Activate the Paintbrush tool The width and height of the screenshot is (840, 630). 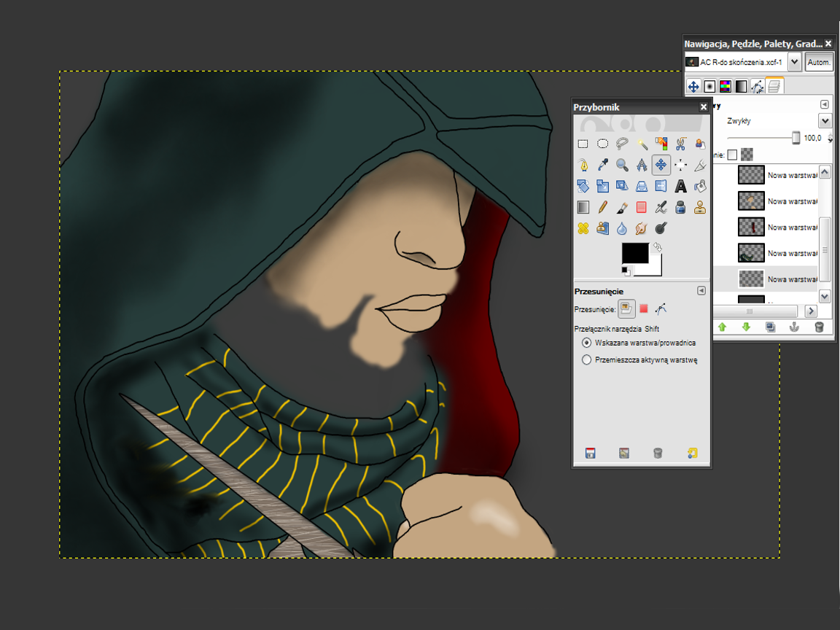click(622, 206)
